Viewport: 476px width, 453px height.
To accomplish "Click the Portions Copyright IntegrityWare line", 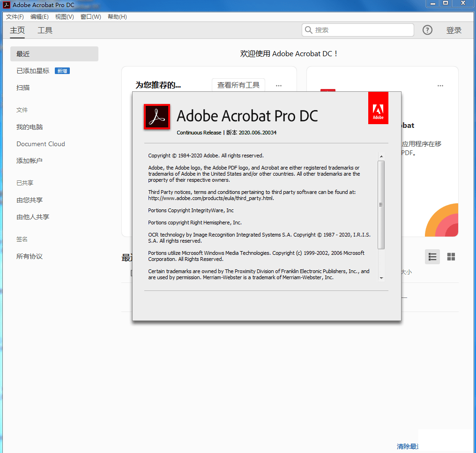I will coord(191,210).
